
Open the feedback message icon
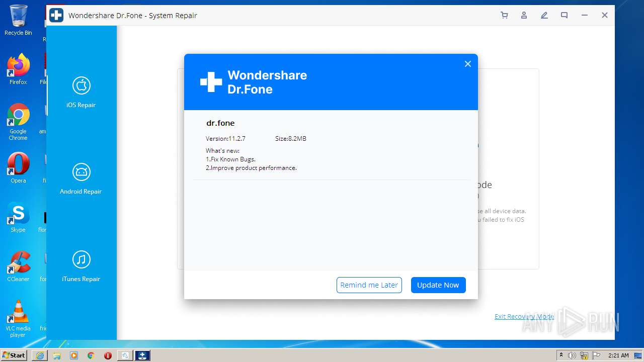click(x=564, y=16)
